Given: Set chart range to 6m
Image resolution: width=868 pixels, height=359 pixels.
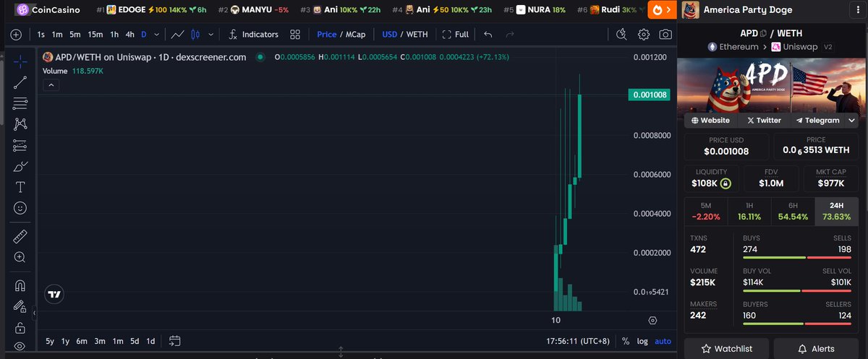Looking at the screenshot, I should pyautogui.click(x=82, y=341).
